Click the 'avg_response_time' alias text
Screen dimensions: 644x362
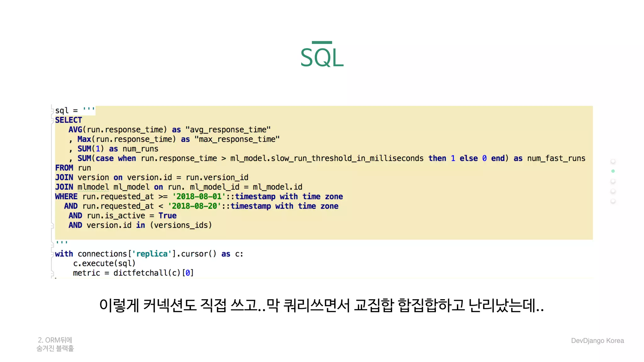[x=228, y=130]
